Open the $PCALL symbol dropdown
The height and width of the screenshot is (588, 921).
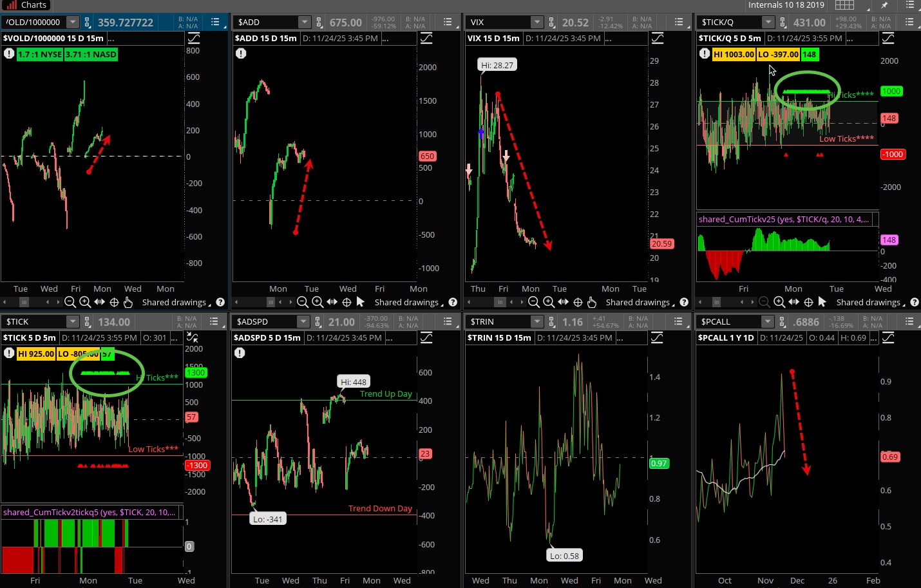pyautogui.click(x=767, y=321)
